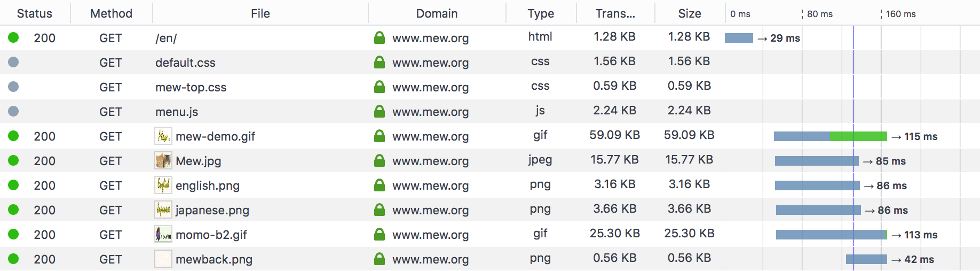Click the js type cell
The width and height of the screenshot is (980, 271).
[x=540, y=110]
